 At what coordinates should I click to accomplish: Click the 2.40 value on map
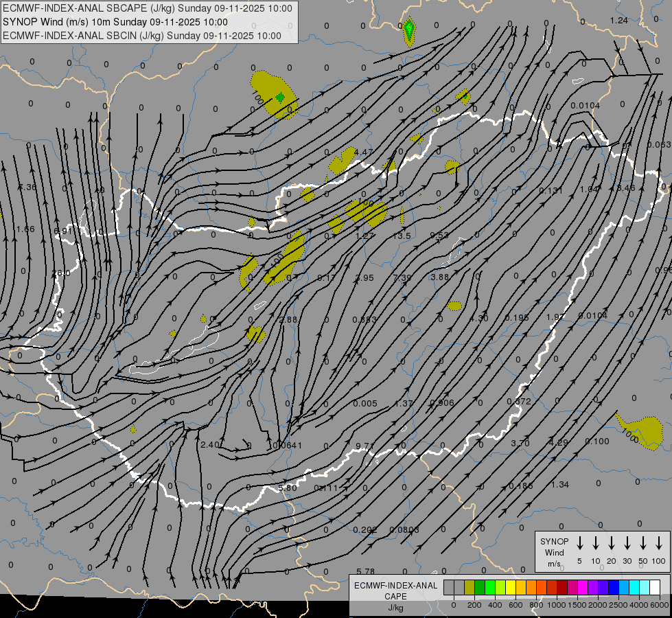(x=209, y=445)
